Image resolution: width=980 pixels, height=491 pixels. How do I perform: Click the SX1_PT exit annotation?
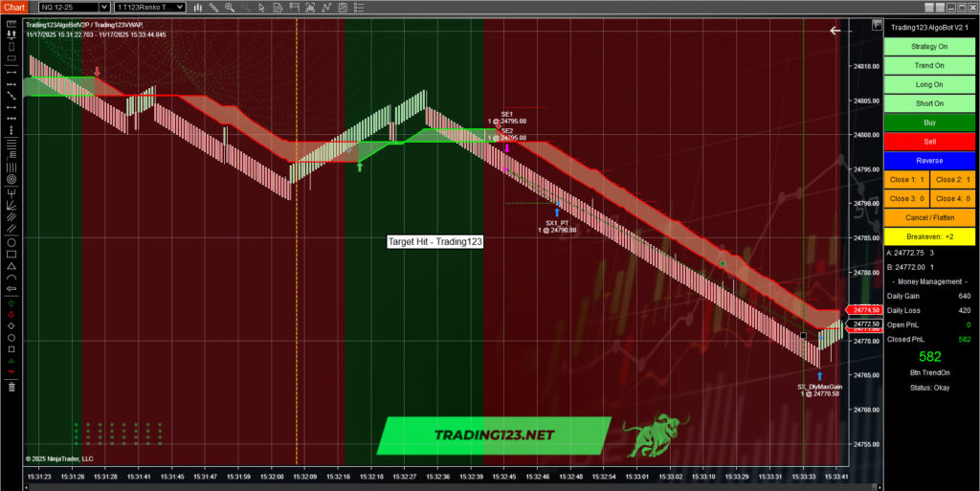coord(557,226)
